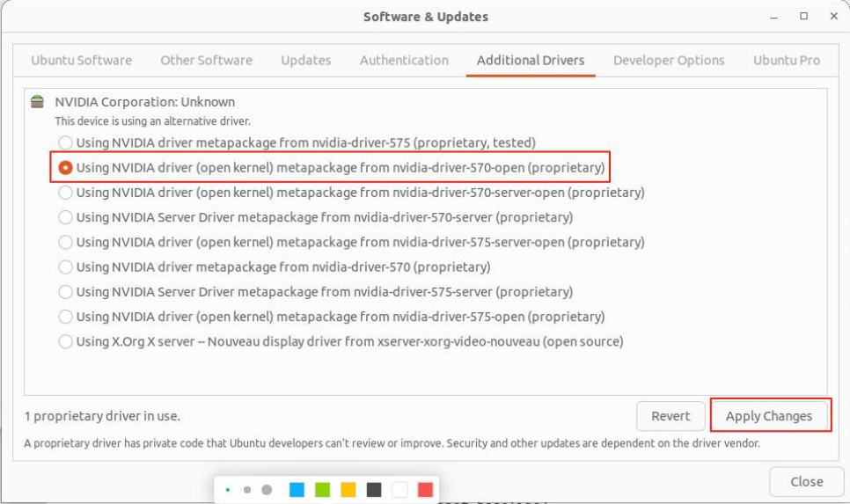The width and height of the screenshot is (850, 504).
Task: Open the Other Software tab
Action: coord(206,60)
